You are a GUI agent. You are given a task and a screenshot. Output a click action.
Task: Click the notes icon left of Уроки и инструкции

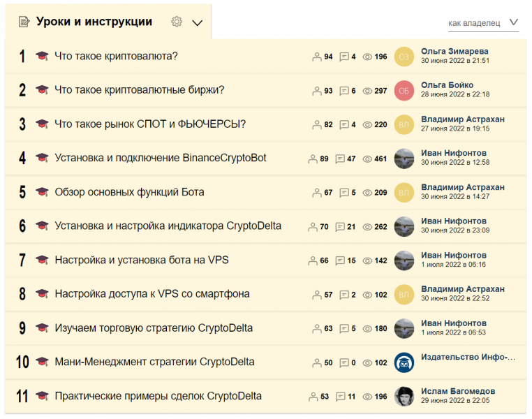[x=24, y=22]
